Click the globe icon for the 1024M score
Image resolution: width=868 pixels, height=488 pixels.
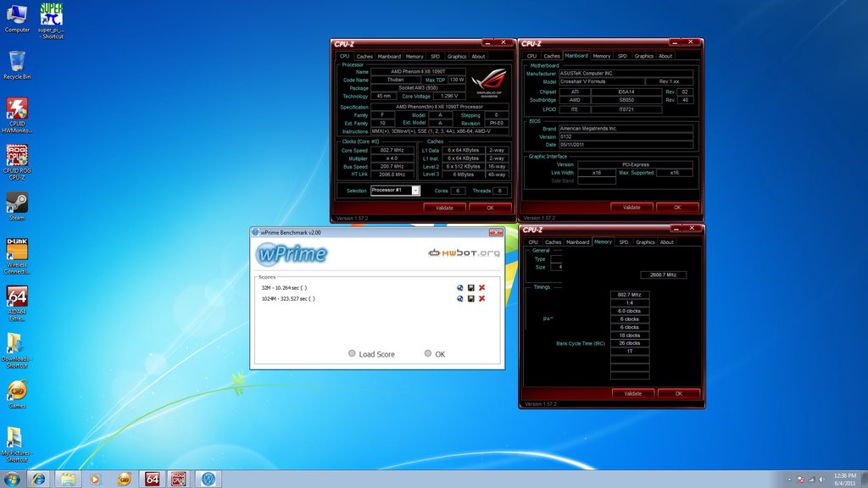click(460, 299)
